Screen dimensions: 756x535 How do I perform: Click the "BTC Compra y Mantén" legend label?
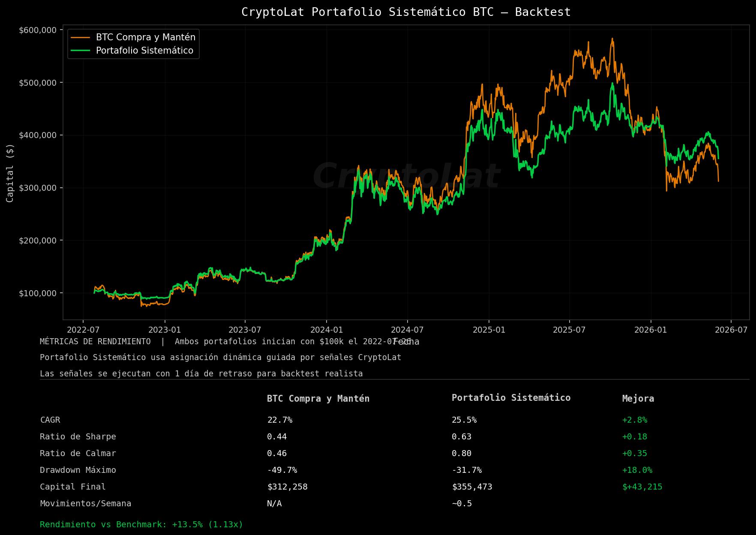tap(146, 37)
